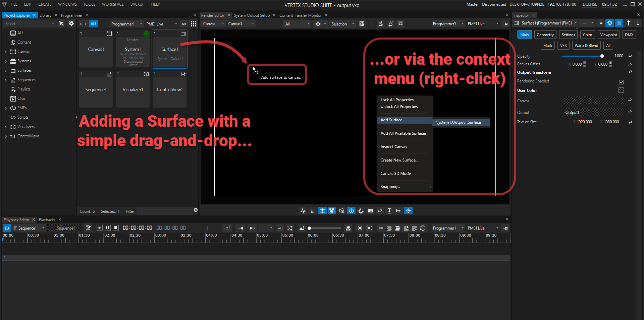Click the Inspector up arrow icon
644x320 pixels.
(629, 23)
